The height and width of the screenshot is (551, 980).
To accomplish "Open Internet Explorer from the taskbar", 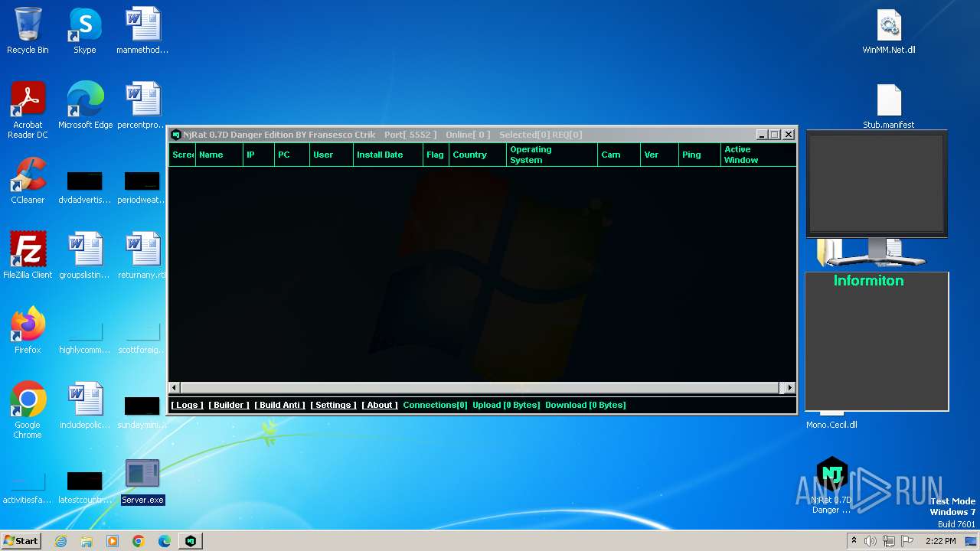I will pyautogui.click(x=60, y=541).
